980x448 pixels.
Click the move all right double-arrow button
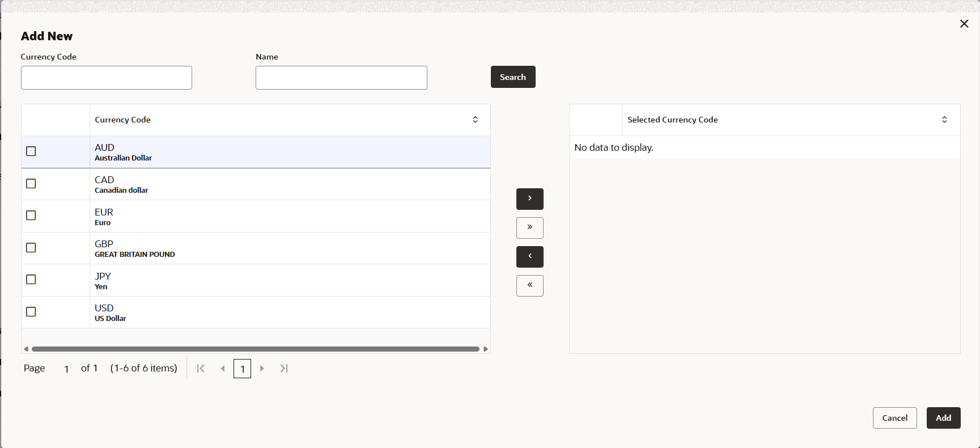click(530, 228)
